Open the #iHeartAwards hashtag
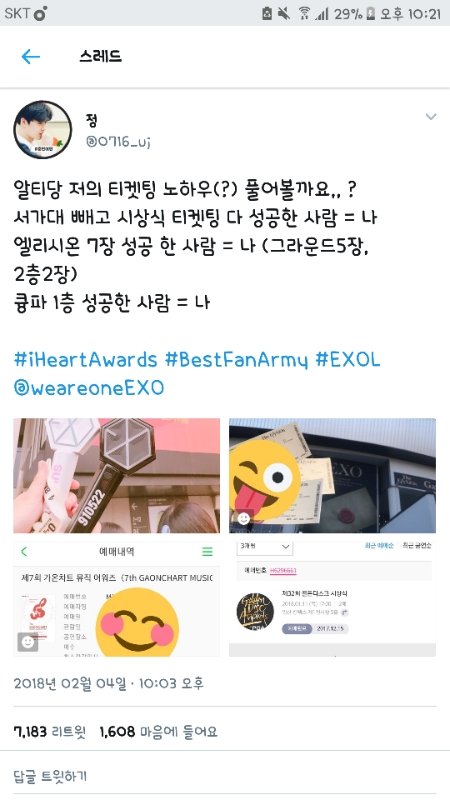Screen dimensions: 450x800 point(85,360)
